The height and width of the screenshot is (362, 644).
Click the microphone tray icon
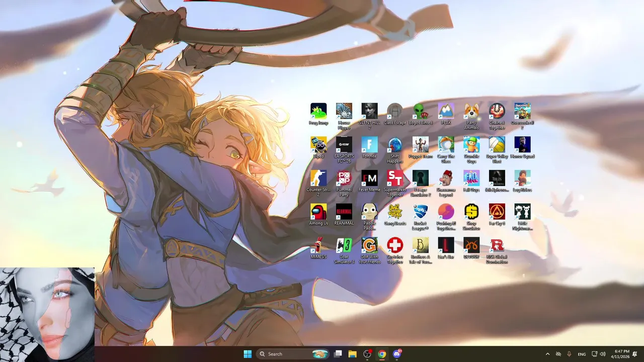(569, 354)
